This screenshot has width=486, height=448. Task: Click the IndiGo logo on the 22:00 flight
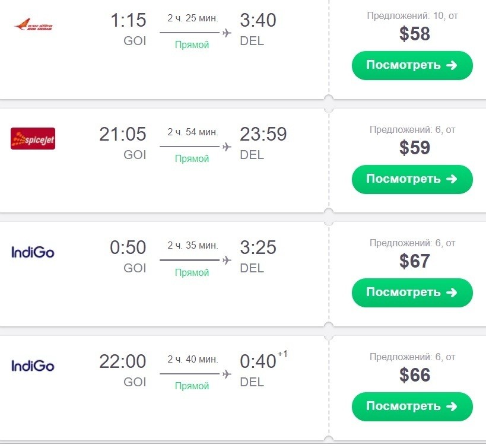pos(33,366)
